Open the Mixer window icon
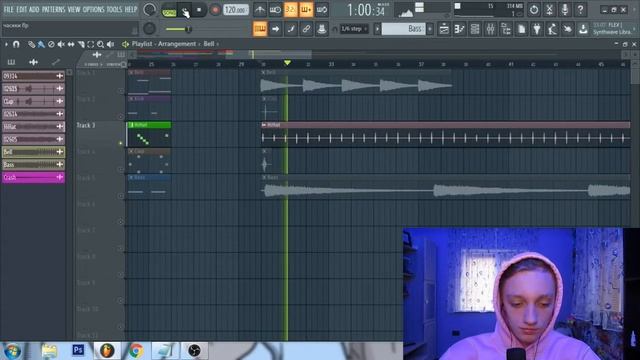The height and width of the screenshot is (360, 640). click(x=490, y=29)
